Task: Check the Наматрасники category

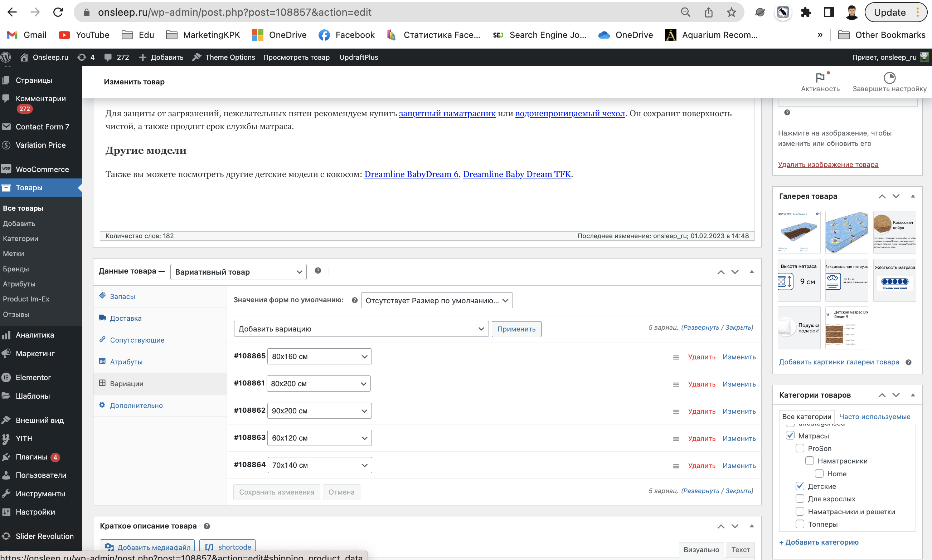Action: click(x=810, y=461)
